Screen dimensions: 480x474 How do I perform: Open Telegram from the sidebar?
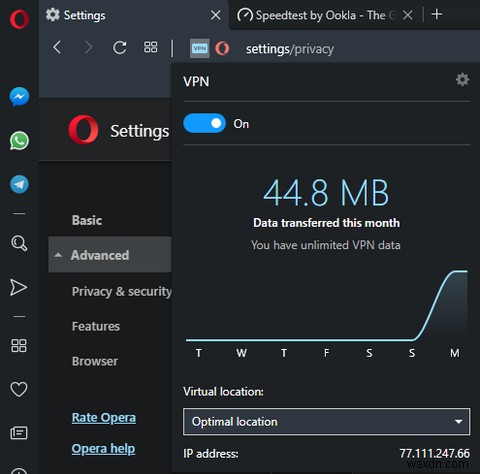tap(19, 184)
